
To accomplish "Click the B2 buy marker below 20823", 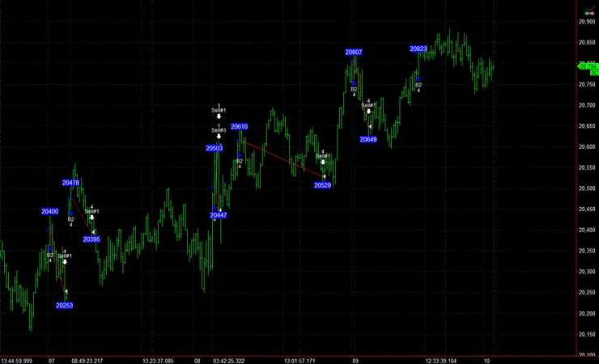I will (418, 85).
